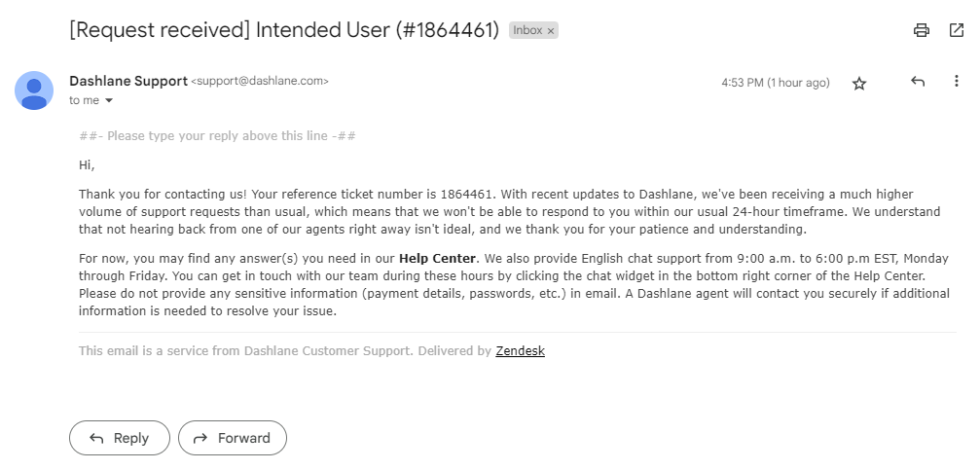Screen dimensions: 980x470
Task: Expand the "to me" recipient details arrow
Action: (109, 101)
